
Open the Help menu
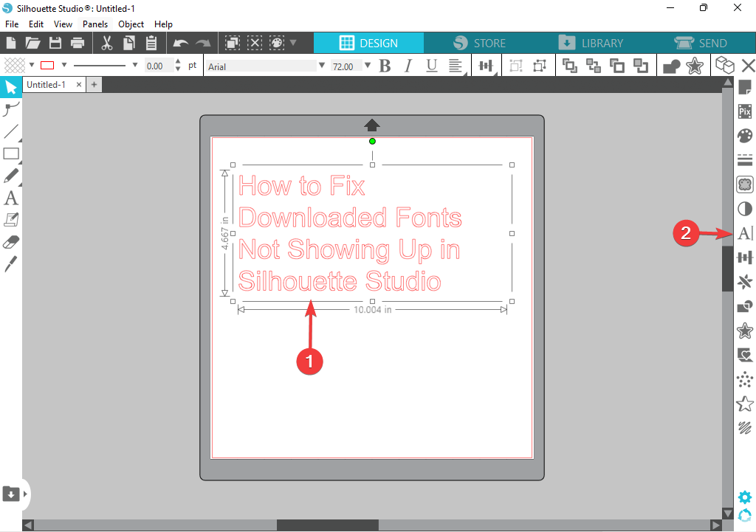point(163,24)
